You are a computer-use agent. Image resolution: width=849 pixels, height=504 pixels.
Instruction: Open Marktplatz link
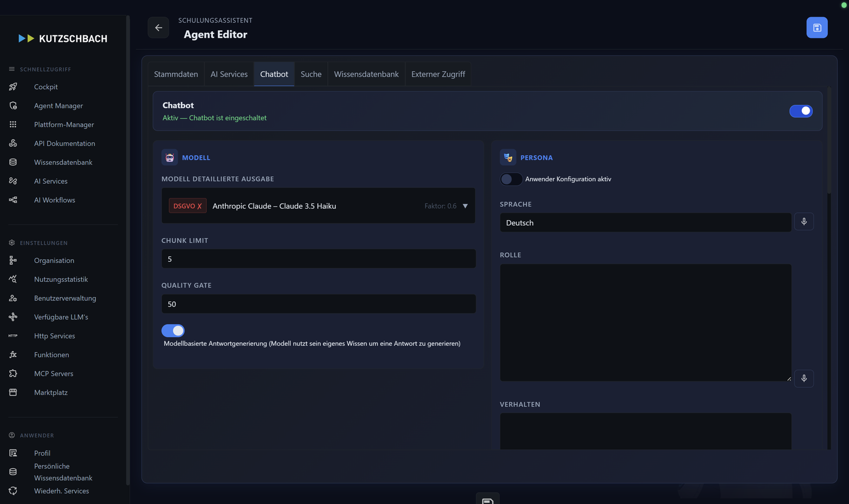click(51, 393)
